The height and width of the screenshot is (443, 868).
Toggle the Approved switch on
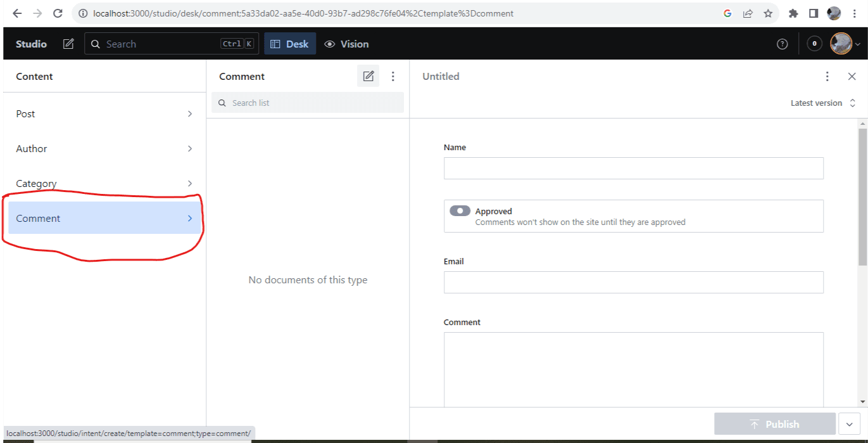coord(460,211)
